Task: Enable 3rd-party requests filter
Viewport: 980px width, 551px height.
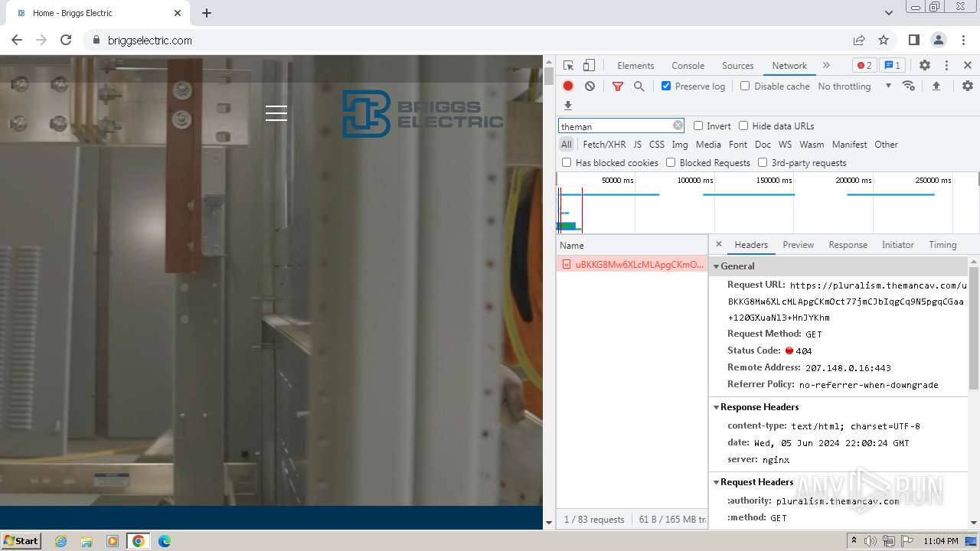Action: [763, 162]
